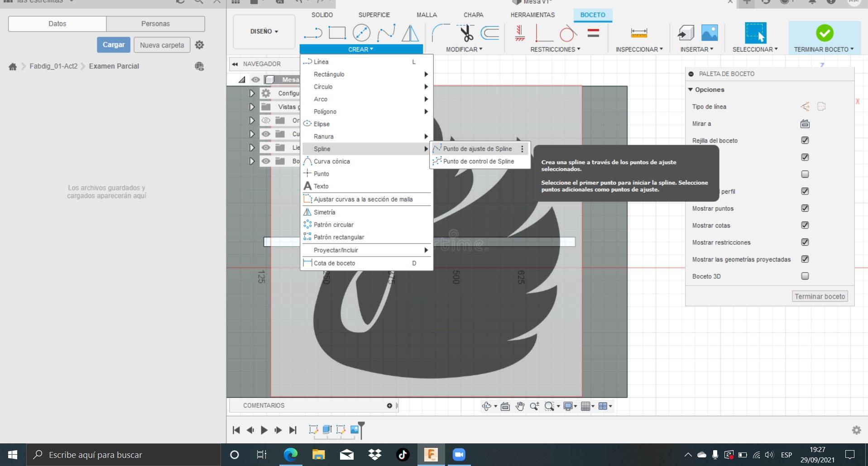
Task: Switch to the Personas tab
Action: [x=155, y=24]
